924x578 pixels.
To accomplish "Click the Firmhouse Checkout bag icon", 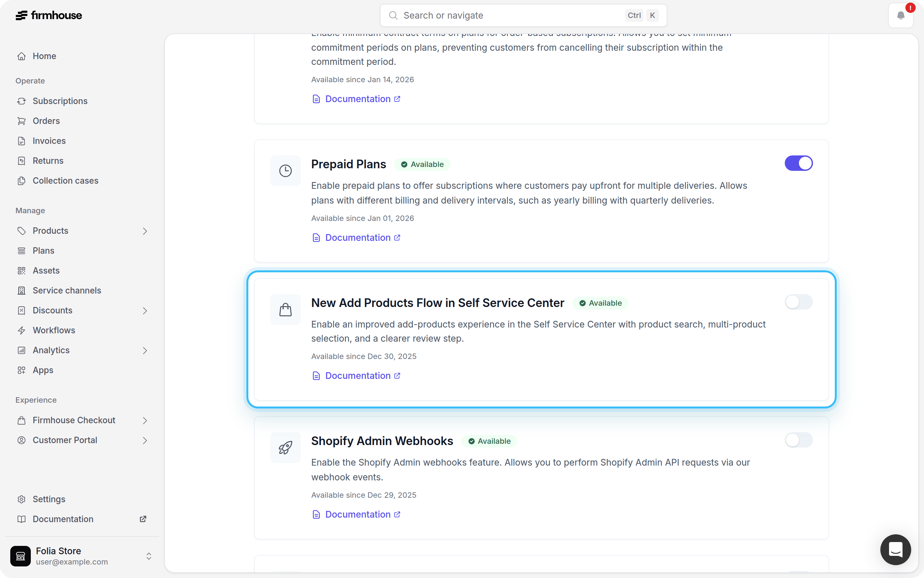I will (22, 420).
